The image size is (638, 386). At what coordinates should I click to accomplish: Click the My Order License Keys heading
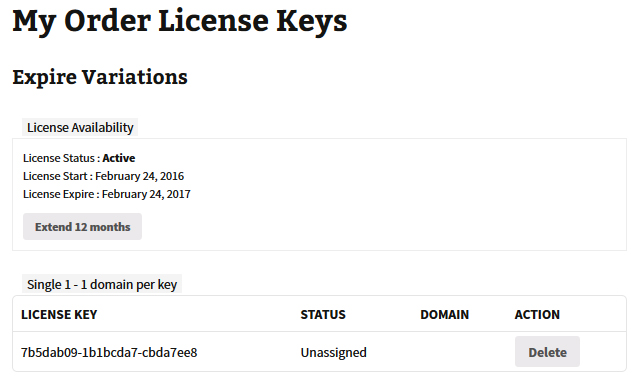tap(180, 21)
